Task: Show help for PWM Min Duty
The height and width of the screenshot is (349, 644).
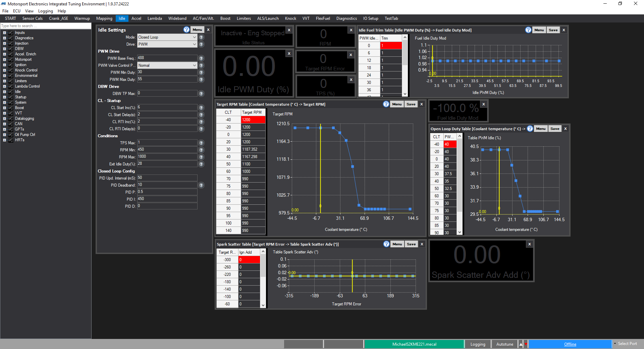Action: pyautogui.click(x=201, y=72)
